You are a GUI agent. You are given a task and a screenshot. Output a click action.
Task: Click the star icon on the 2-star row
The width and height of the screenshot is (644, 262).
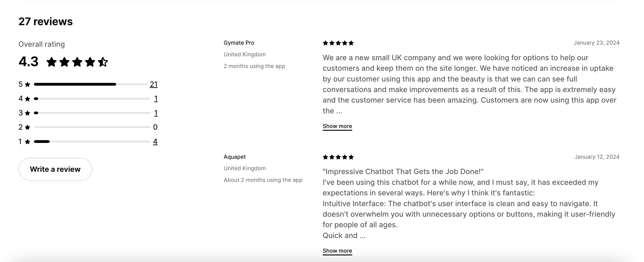(27, 127)
